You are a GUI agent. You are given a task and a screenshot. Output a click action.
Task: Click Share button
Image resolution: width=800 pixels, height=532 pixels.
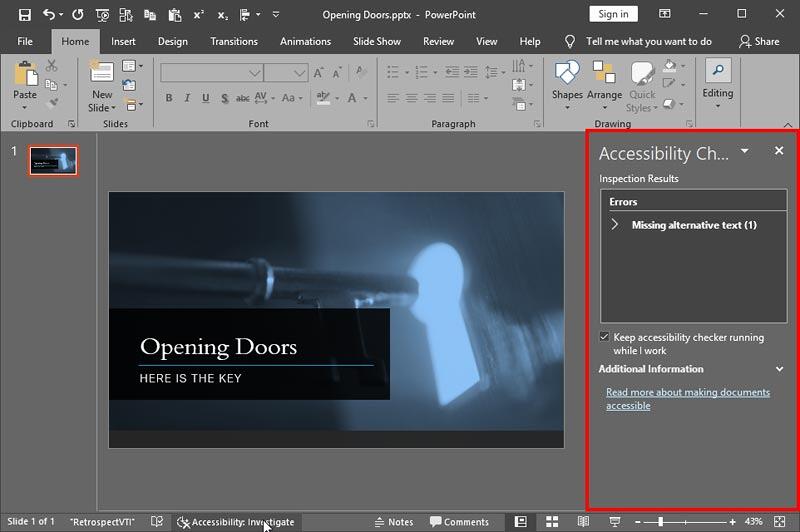coord(759,41)
